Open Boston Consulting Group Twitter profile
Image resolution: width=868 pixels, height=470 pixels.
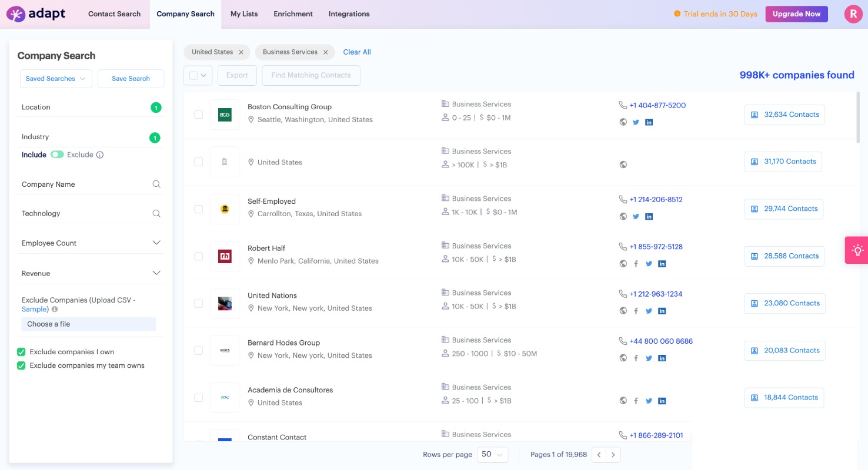pos(636,122)
